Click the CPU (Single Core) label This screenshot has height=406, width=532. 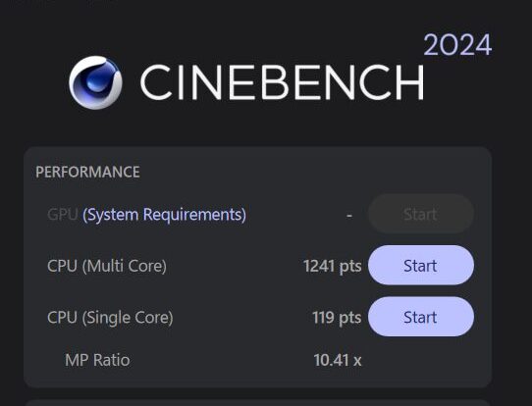point(110,318)
